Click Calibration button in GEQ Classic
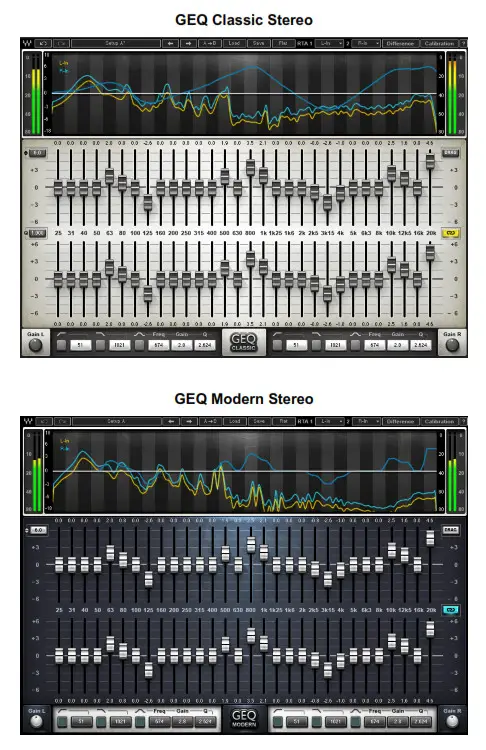The height and width of the screenshot is (750, 486). [439, 44]
